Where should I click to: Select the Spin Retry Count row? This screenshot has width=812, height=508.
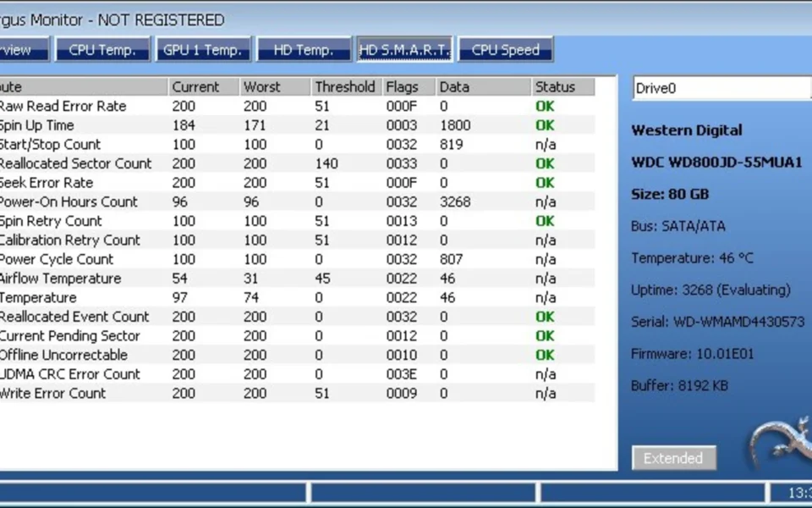pos(297,221)
